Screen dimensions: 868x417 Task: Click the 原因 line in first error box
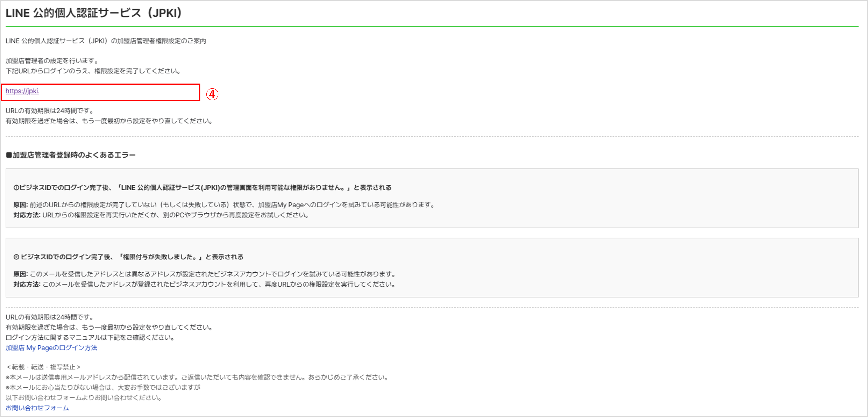point(224,205)
